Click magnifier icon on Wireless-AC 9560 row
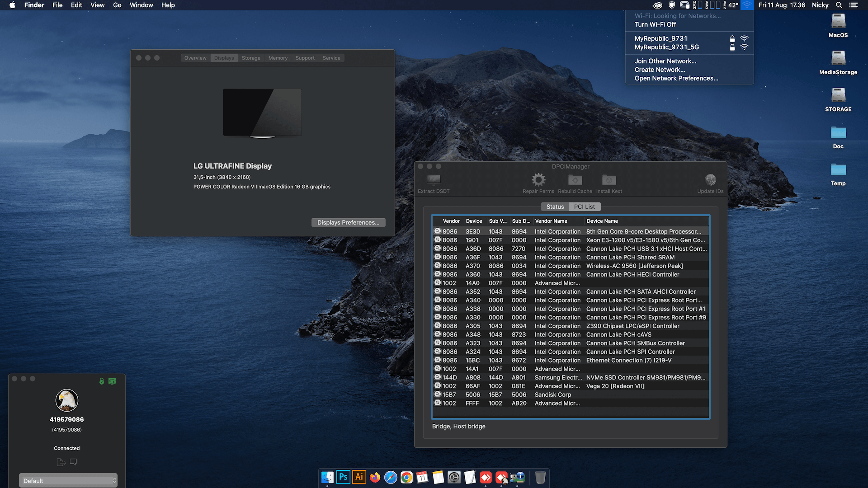The width and height of the screenshot is (868, 488). click(437, 266)
